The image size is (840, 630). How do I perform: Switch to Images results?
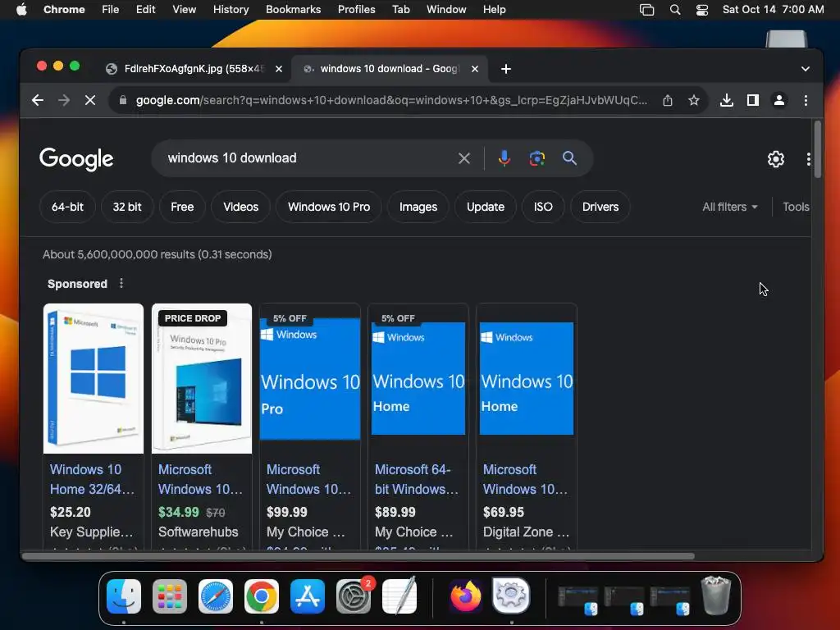point(418,207)
